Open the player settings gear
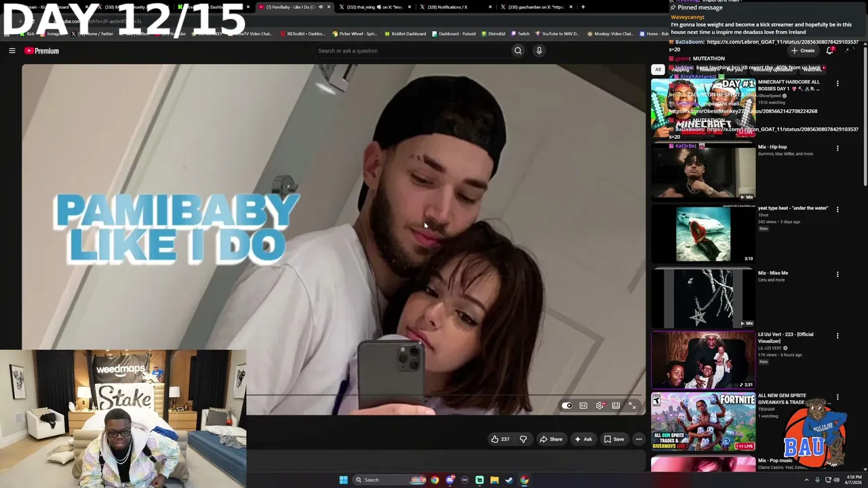The width and height of the screenshot is (868, 488). [599, 405]
